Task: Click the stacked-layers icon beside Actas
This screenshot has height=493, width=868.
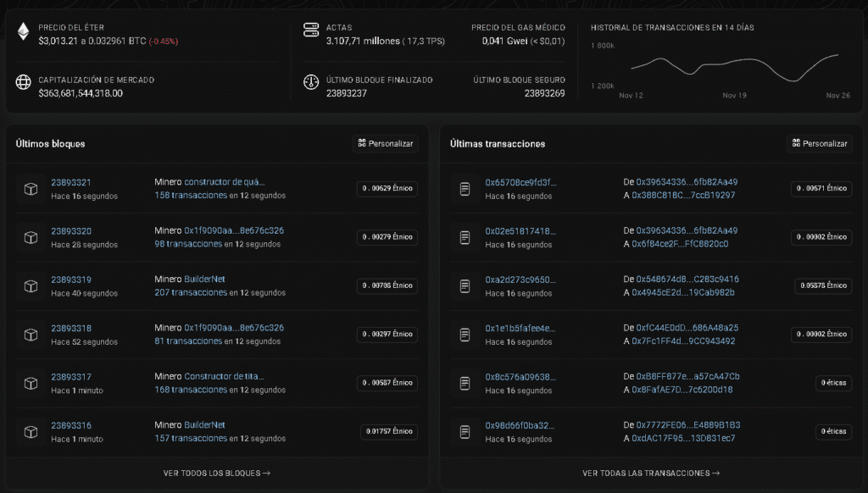Action: pos(311,31)
